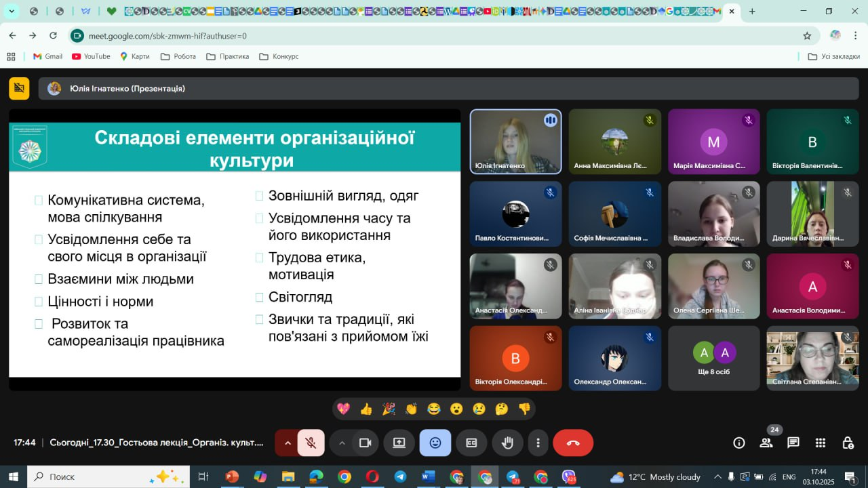This screenshot has width=868, height=488.
Task: Open audio settings arrow beside microphone
Action: click(287, 443)
